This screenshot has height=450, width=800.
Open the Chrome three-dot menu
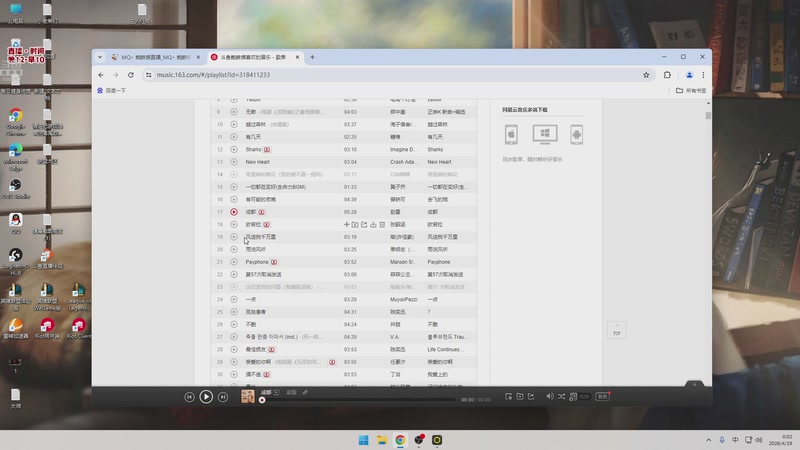[703, 75]
